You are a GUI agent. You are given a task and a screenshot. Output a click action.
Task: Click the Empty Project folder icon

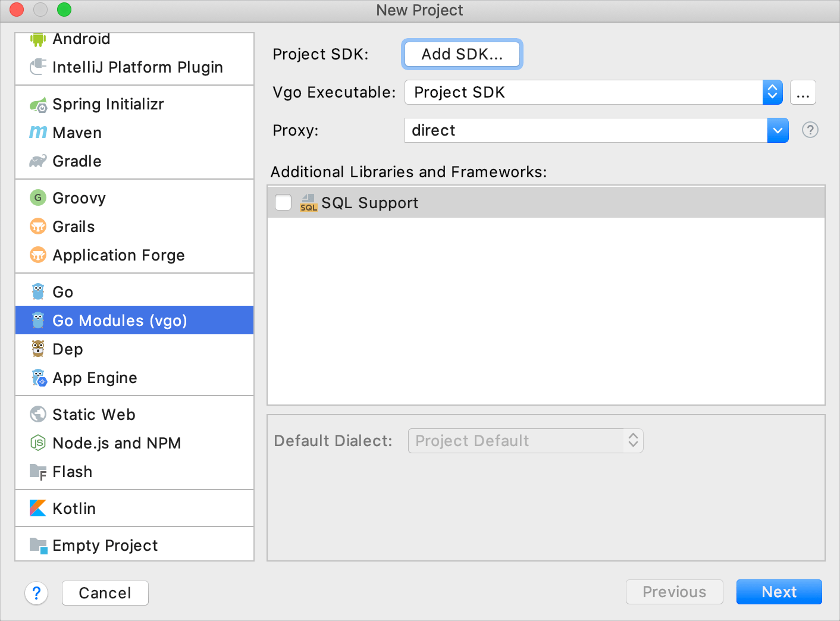point(39,545)
